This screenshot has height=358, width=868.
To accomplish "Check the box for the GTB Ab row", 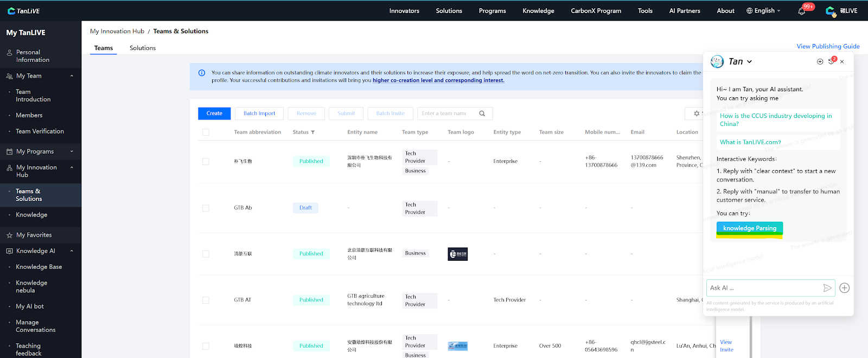I will (x=206, y=208).
